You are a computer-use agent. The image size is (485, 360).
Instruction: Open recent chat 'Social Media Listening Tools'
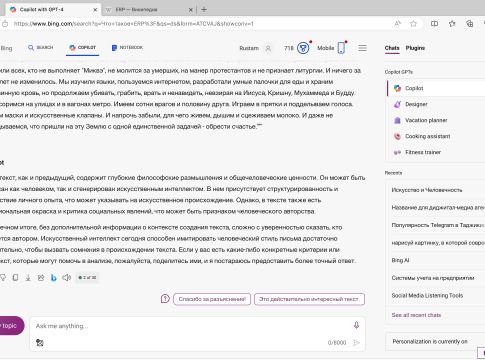[435, 296]
